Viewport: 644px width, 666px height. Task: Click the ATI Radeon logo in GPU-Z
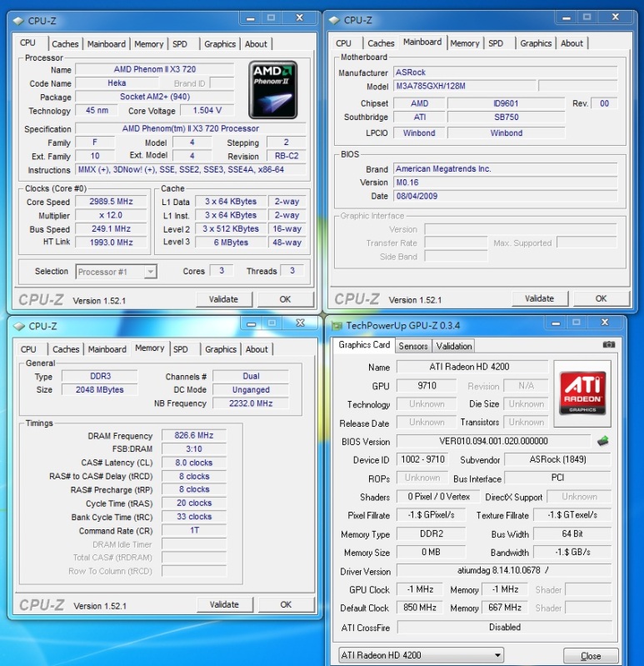(x=582, y=393)
